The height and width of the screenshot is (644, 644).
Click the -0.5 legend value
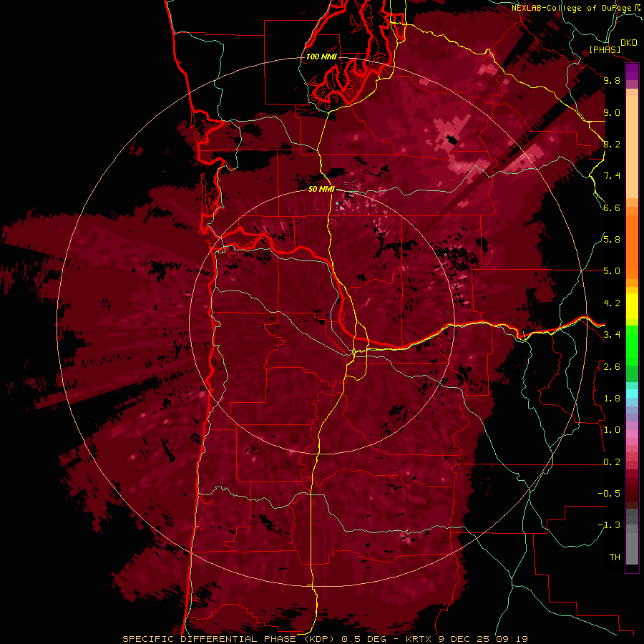coord(609,494)
